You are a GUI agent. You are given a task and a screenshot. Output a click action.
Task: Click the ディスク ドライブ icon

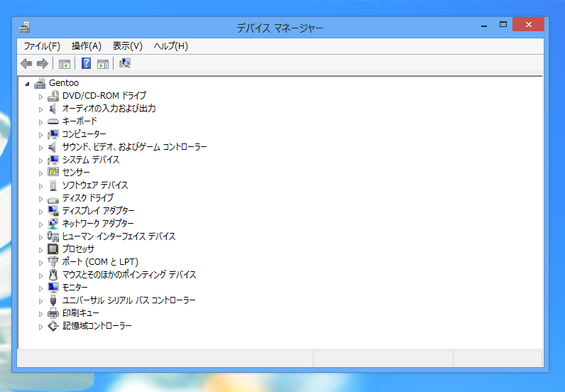53,199
